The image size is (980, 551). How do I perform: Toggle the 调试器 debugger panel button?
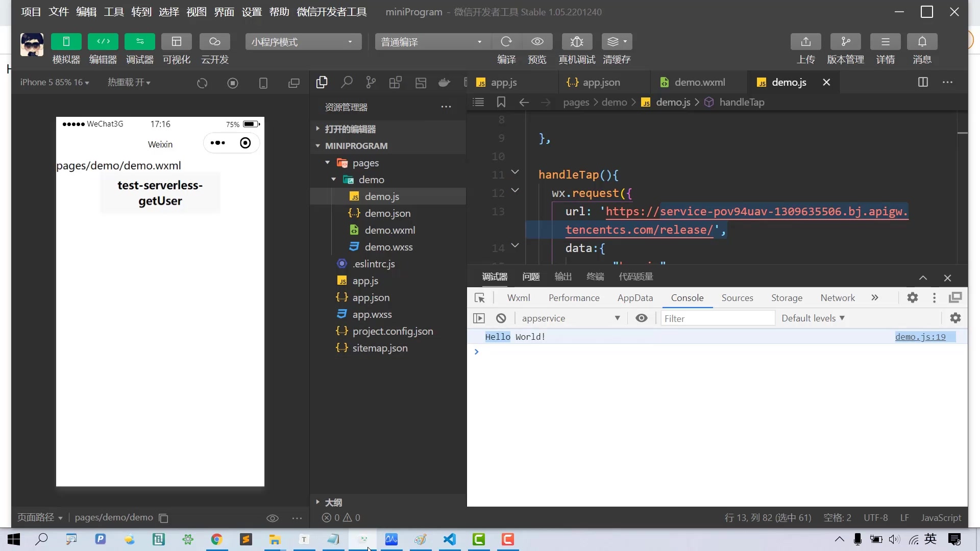point(140,41)
